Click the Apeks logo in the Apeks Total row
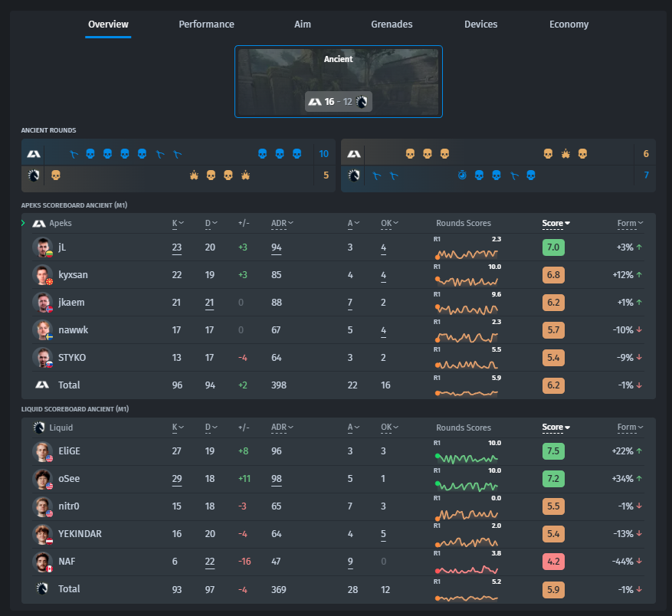672x616 pixels. 42,385
